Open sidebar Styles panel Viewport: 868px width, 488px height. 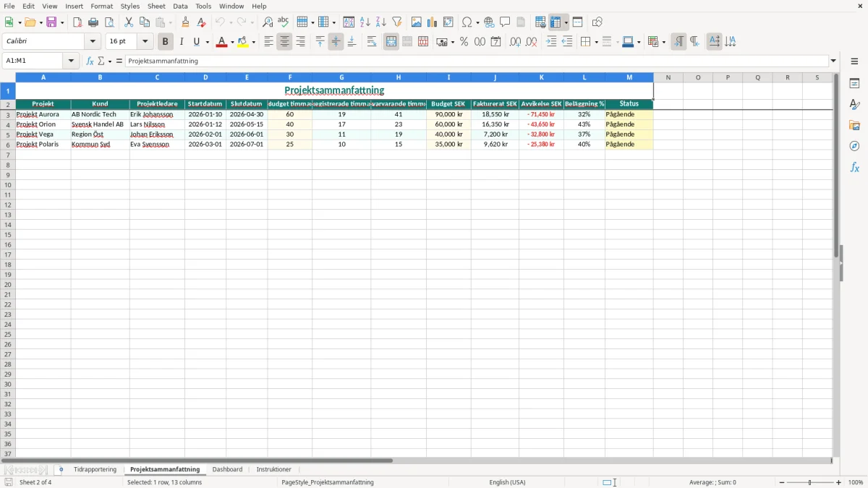click(854, 105)
